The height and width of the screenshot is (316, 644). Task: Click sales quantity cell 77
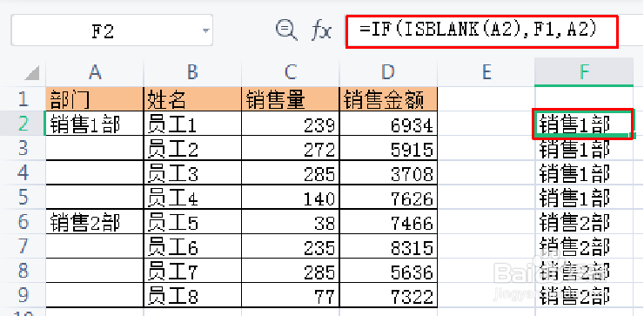291,295
